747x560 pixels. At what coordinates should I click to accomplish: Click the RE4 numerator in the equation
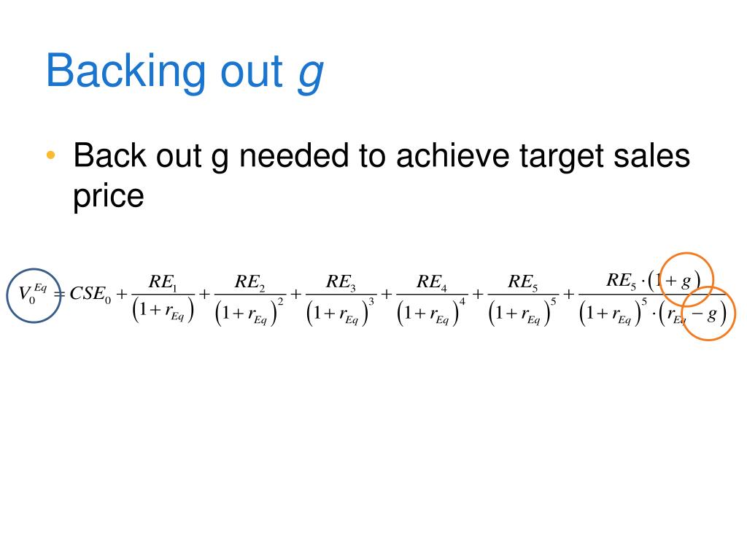point(432,282)
